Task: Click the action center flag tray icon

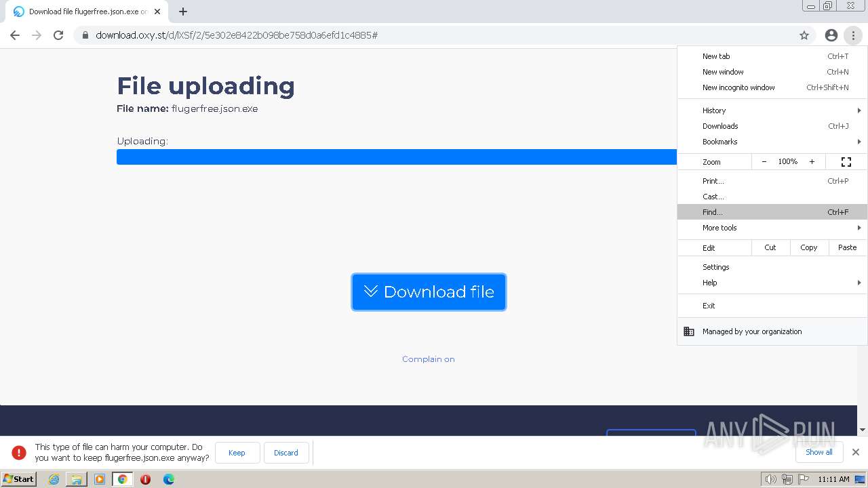Action: pyautogui.click(x=804, y=479)
